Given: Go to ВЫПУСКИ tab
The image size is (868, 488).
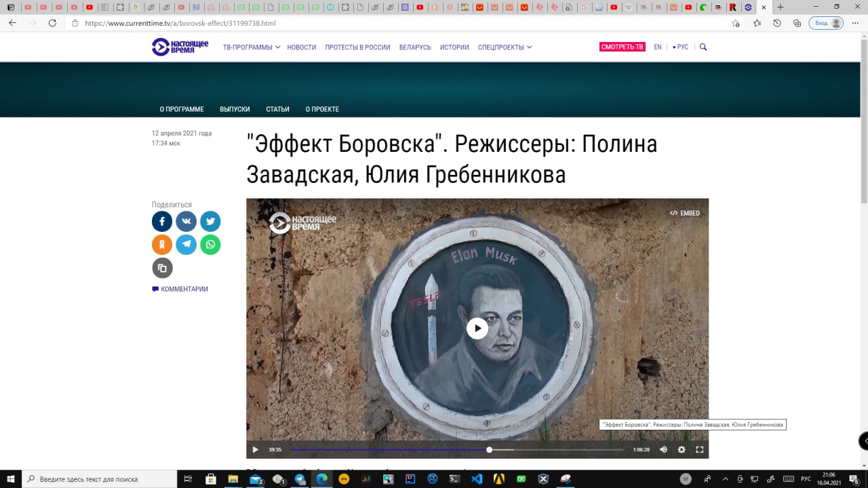Looking at the screenshot, I should coord(235,109).
